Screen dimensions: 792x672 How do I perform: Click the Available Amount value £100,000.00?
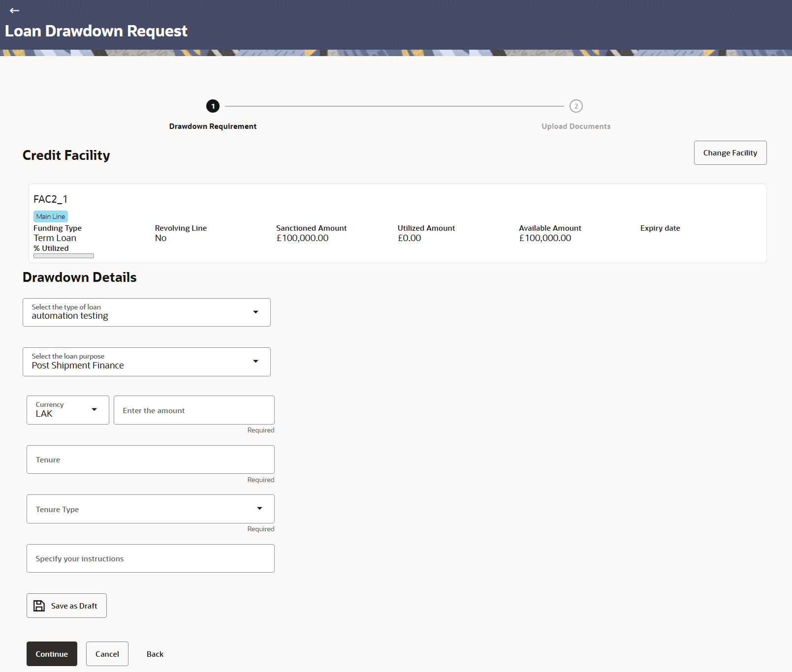(545, 238)
